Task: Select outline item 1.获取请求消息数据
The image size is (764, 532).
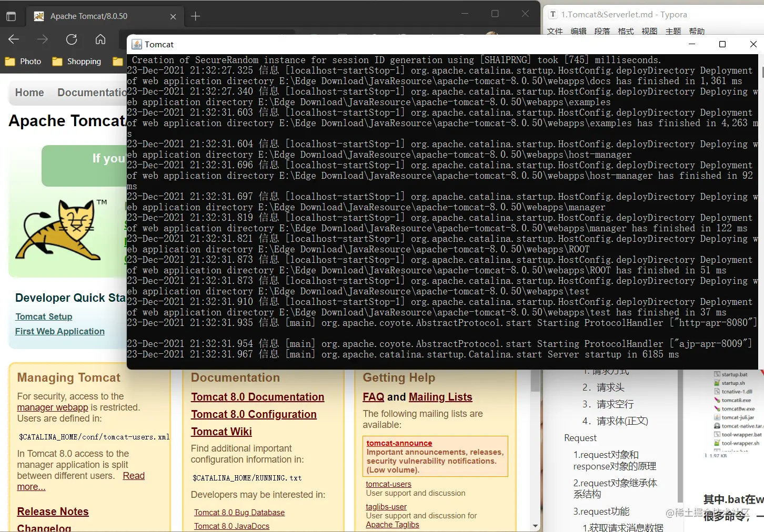Action: tap(623, 527)
